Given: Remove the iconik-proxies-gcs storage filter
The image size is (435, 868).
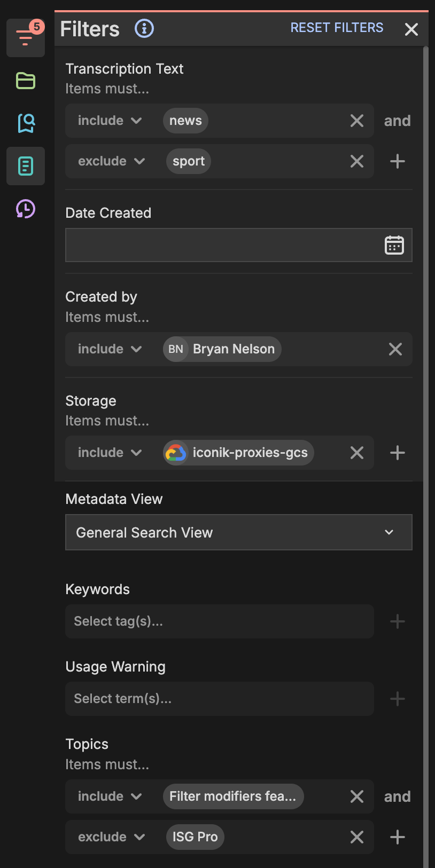Looking at the screenshot, I should [x=357, y=453].
